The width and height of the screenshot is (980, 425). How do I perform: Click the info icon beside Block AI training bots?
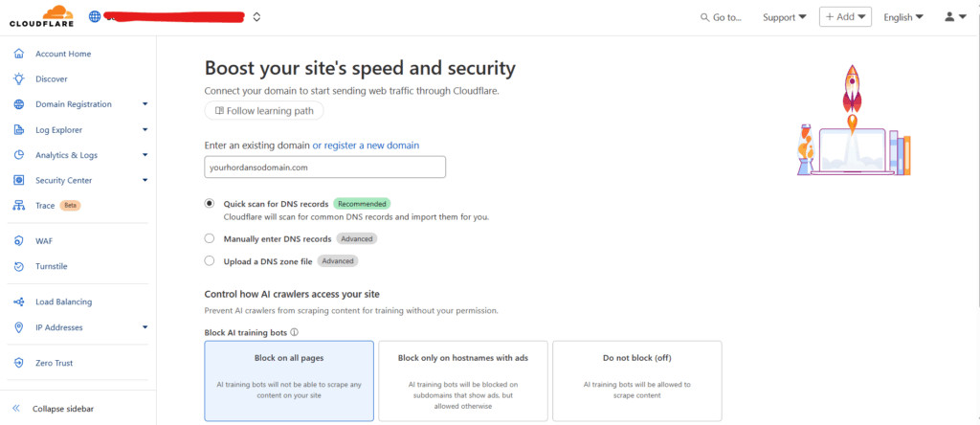(294, 333)
